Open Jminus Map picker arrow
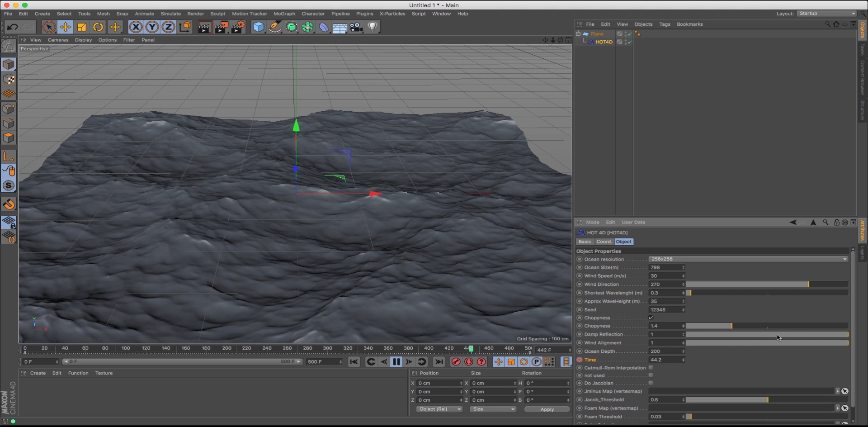Viewport: 868px width, 427px height. click(838, 391)
